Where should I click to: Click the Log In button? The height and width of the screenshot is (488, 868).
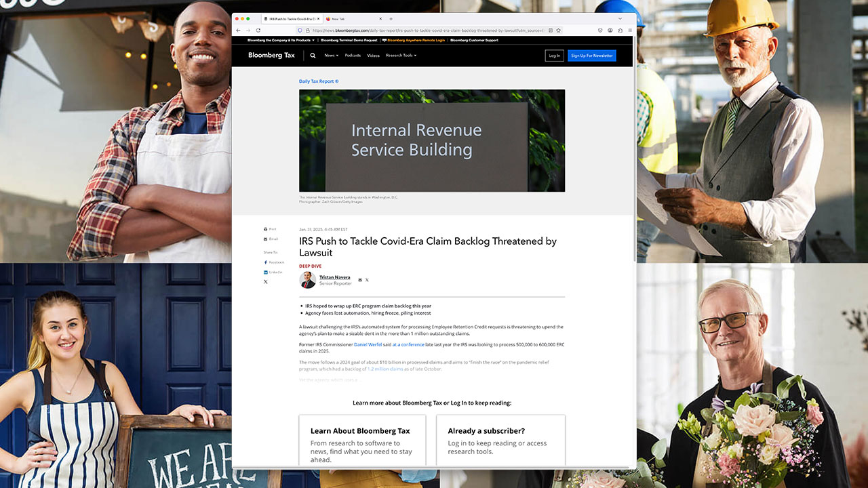coord(554,56)
